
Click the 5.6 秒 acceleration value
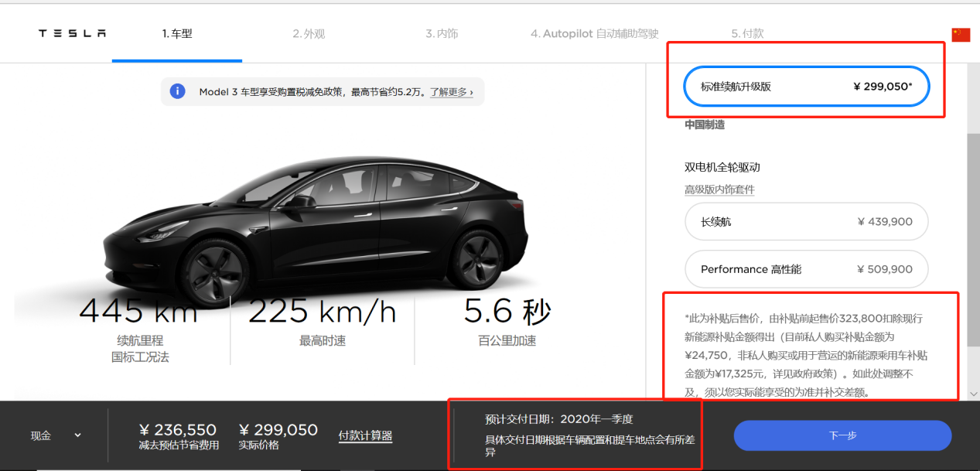507,311
